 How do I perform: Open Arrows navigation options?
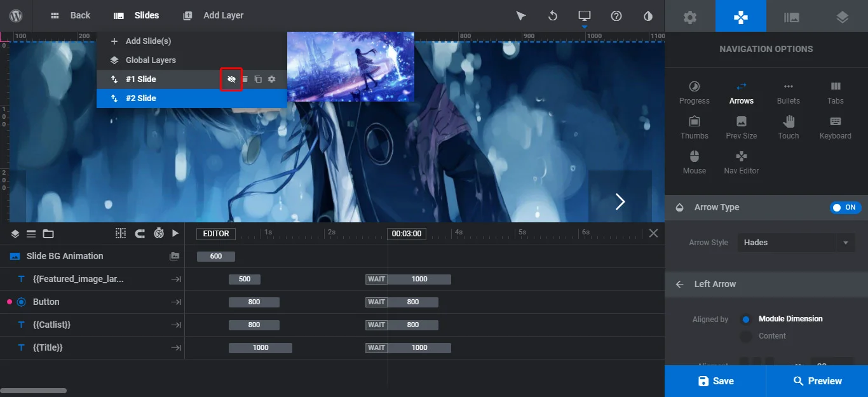click(x=742, y=93)
